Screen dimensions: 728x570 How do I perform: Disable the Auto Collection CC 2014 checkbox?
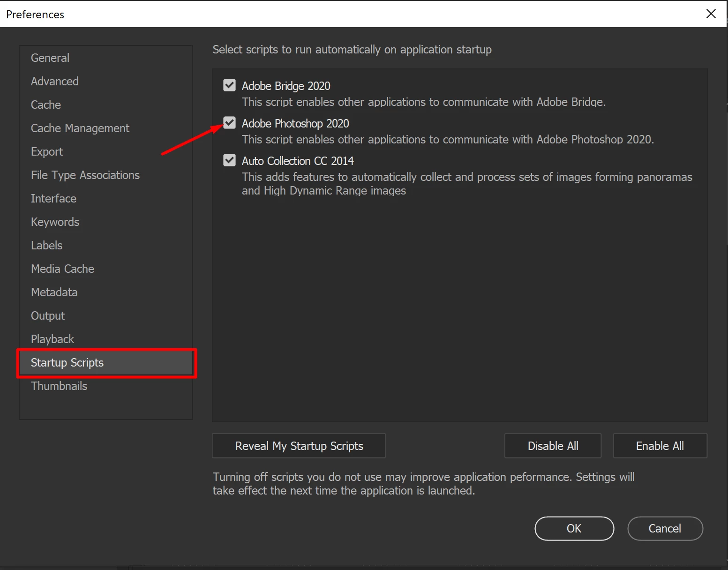[229, 160]
